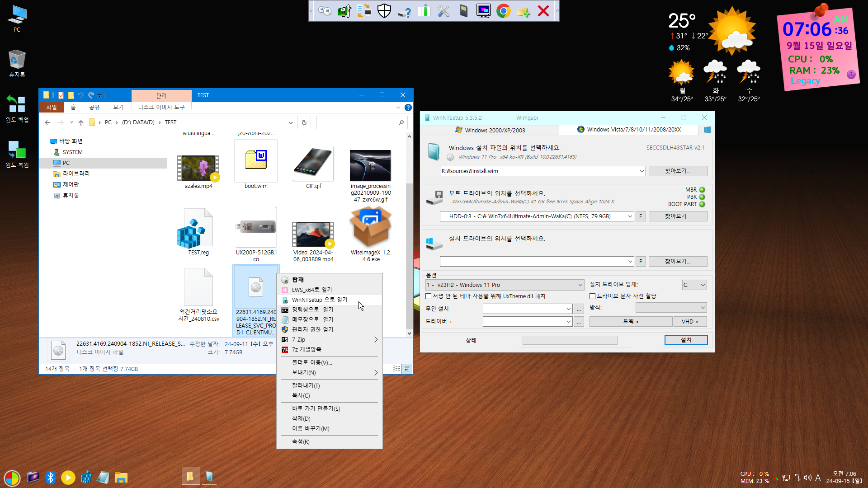Choose 명령창으로 열기 in context menu

(x=330, y=310)
